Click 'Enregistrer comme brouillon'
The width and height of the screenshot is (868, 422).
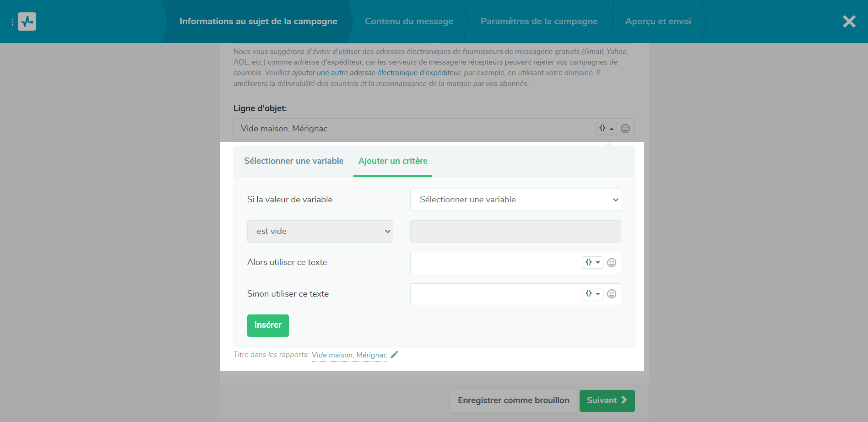(x=513, y=400)
